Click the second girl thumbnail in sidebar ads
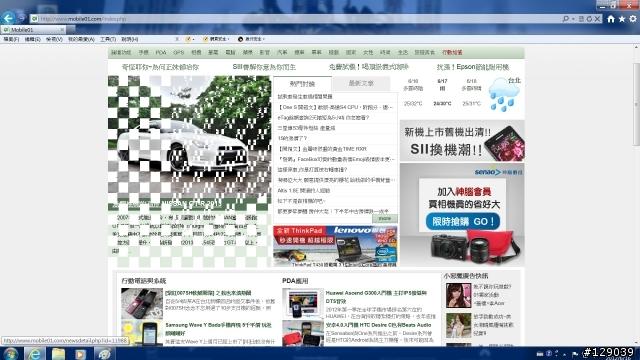The height and width of the screenshot is (360, 640). click(458, 325)
